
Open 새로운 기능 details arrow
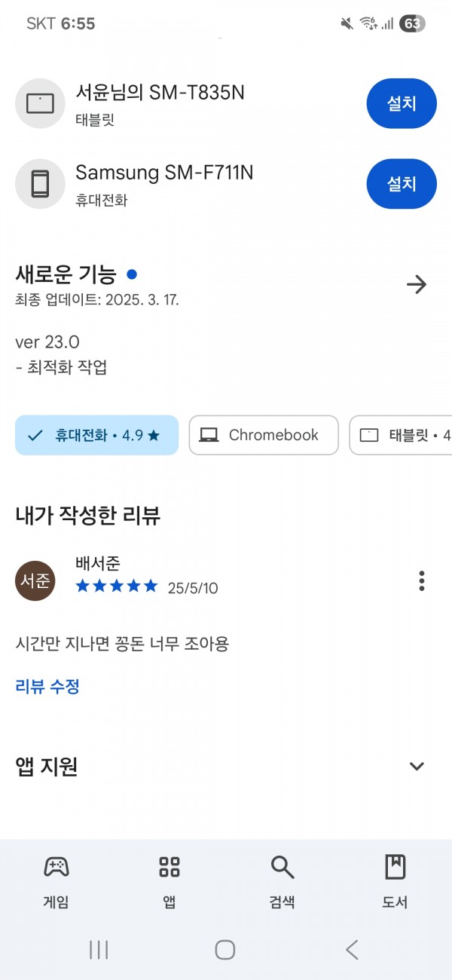417,284
